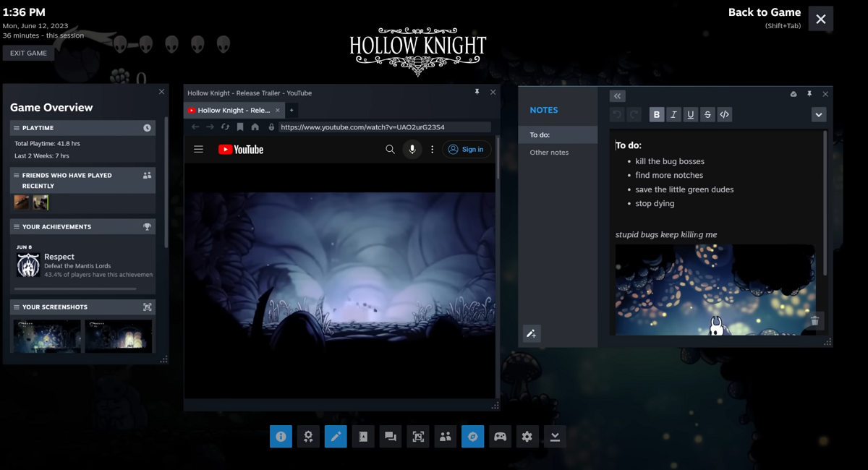The width and height of the screenshot is (868, 470).
Task: Switch to the Hollow Knight Release Trailer tab
Action: 231,110
